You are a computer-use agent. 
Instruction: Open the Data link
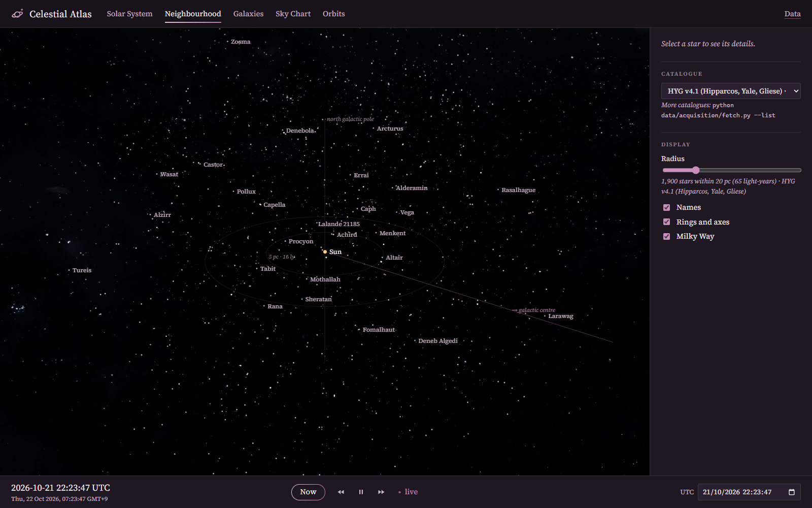792,14
